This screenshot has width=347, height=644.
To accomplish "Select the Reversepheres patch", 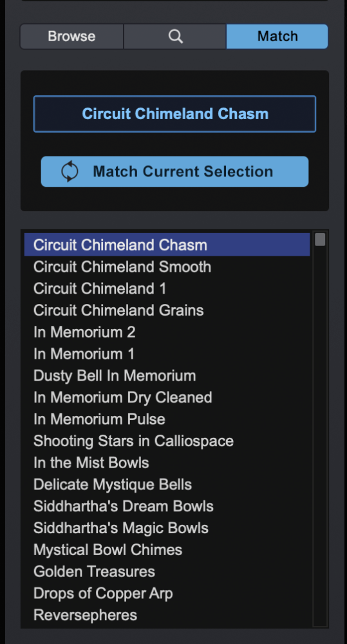I will (167, 615).
